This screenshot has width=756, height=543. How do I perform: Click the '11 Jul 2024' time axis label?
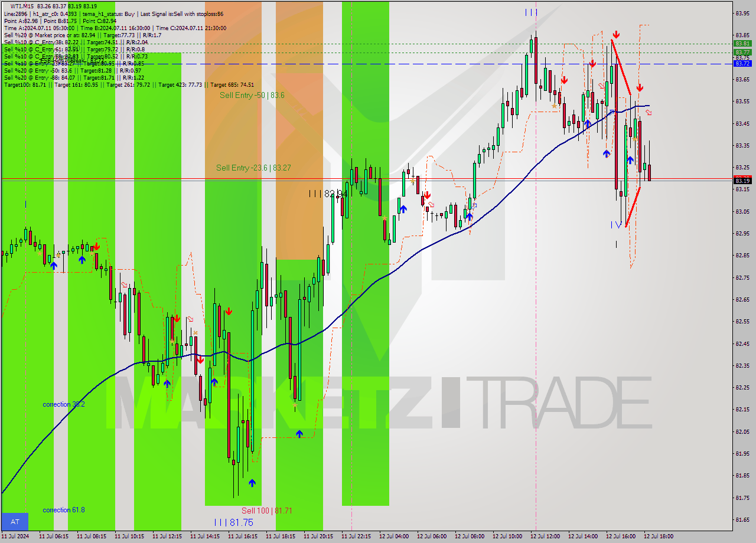point(15,537)
